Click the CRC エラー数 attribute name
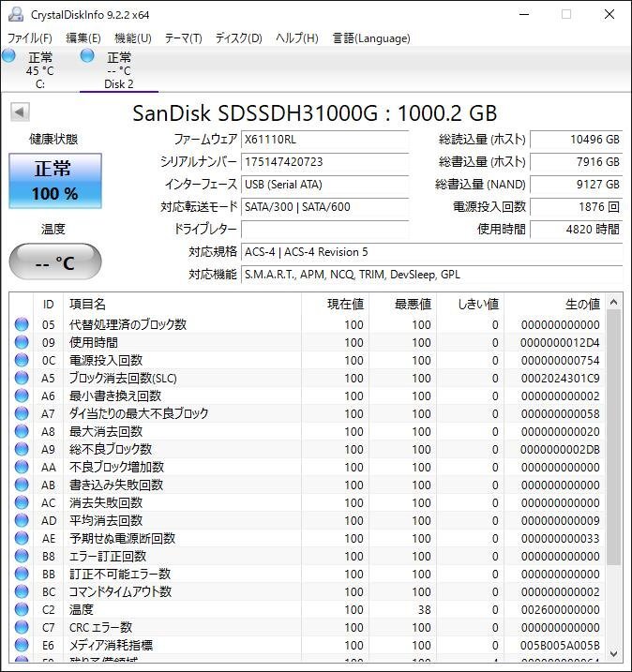 (100, 627)
